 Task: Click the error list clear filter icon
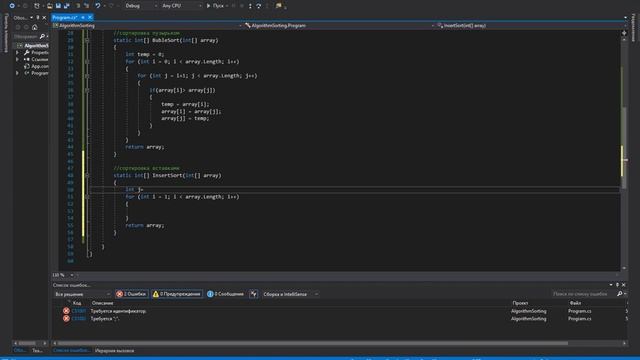[253, 294]
